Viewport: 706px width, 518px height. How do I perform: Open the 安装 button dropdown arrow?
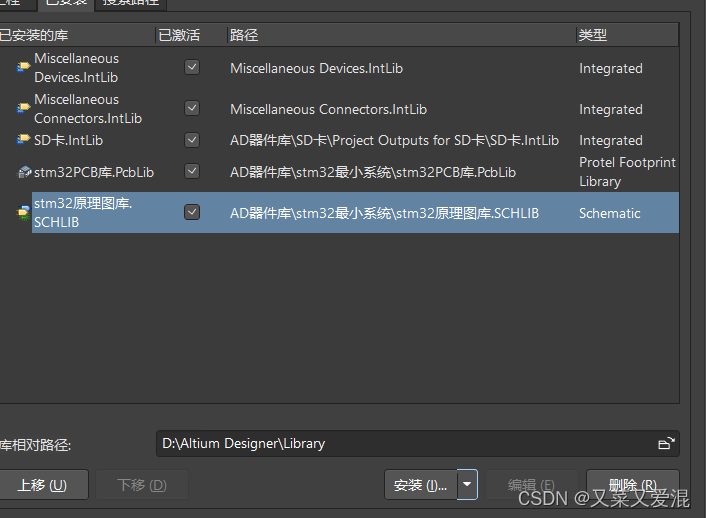point(468,485)
